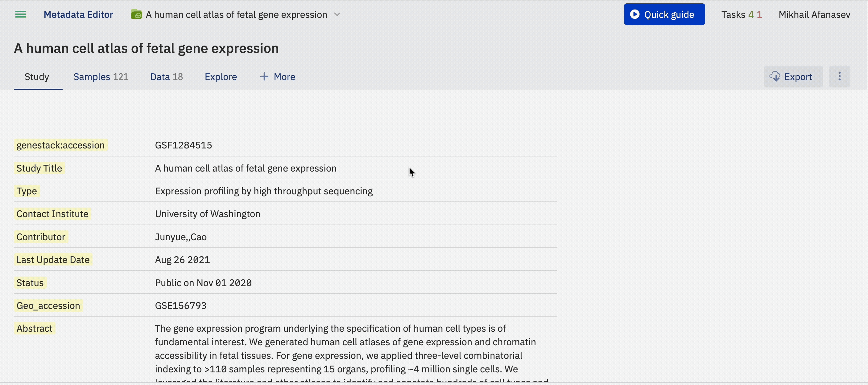Click the Contact Institute attribute label
Screen dimensions: 868x385
tap(52, 214)
